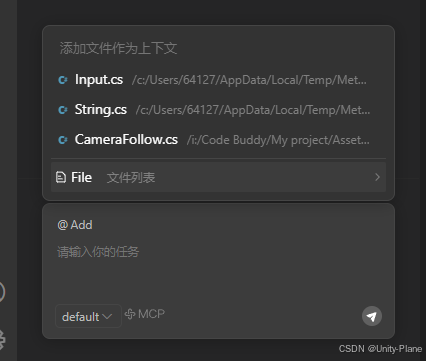The width and height of the screenshot is (426, 361).
Task: Click the @ Add button
Action: 75,225
